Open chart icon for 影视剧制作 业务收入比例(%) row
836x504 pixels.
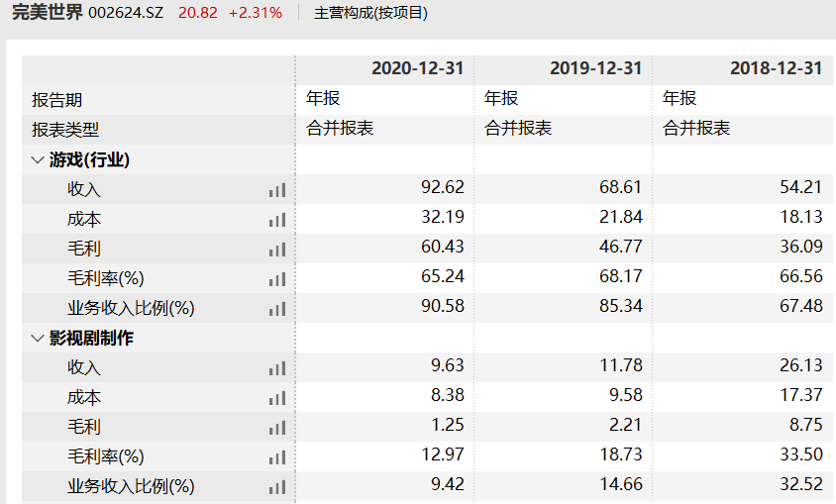click(277, 487)
